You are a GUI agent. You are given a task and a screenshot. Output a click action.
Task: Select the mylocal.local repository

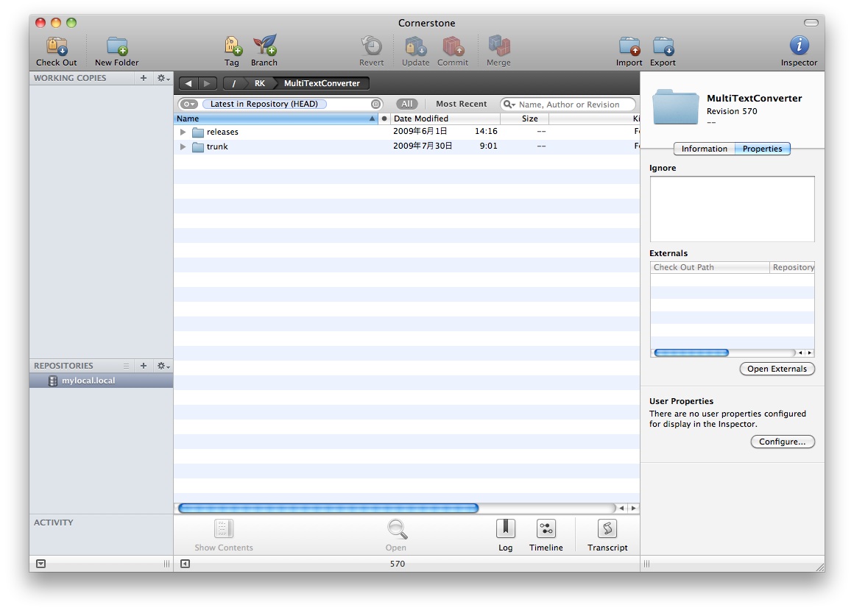click(102, 380)
